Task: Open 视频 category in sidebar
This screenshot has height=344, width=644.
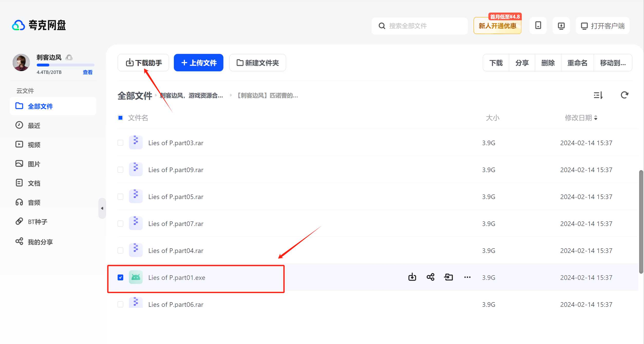Action: pyautogui.click(x=53, y=145)
